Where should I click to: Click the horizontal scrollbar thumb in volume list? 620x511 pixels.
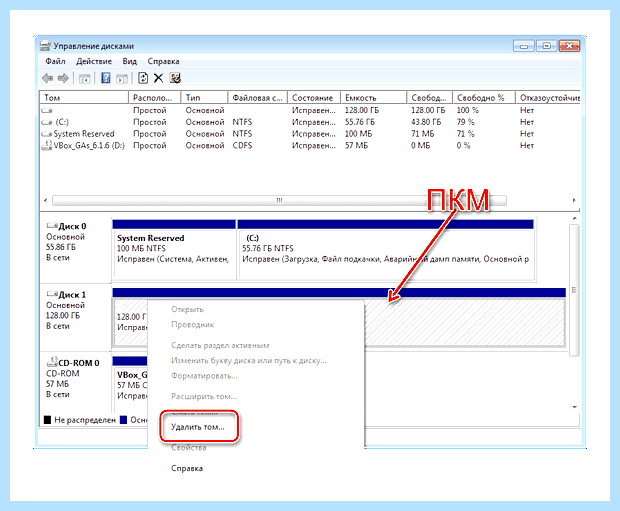coord(279,201)
